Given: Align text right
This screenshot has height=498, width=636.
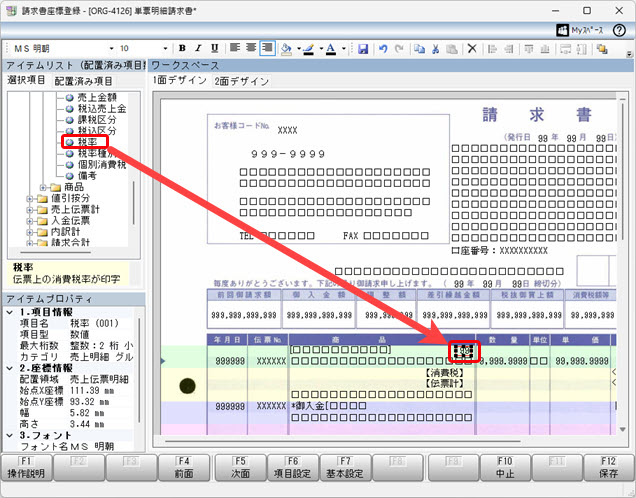Looking at the screenshot, I should tap(267, 48).
